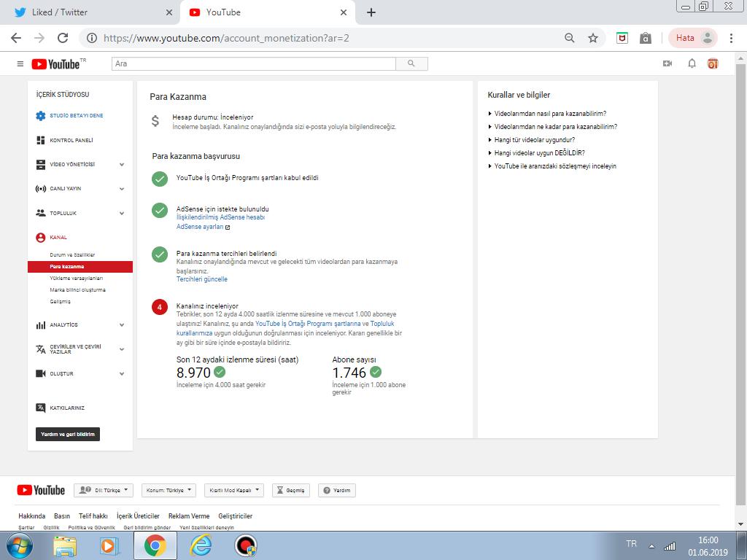The width and height of the screenshot is (747, 560).
Task: Open the YouTube hamburger guide menu
Action: point(20,64)
